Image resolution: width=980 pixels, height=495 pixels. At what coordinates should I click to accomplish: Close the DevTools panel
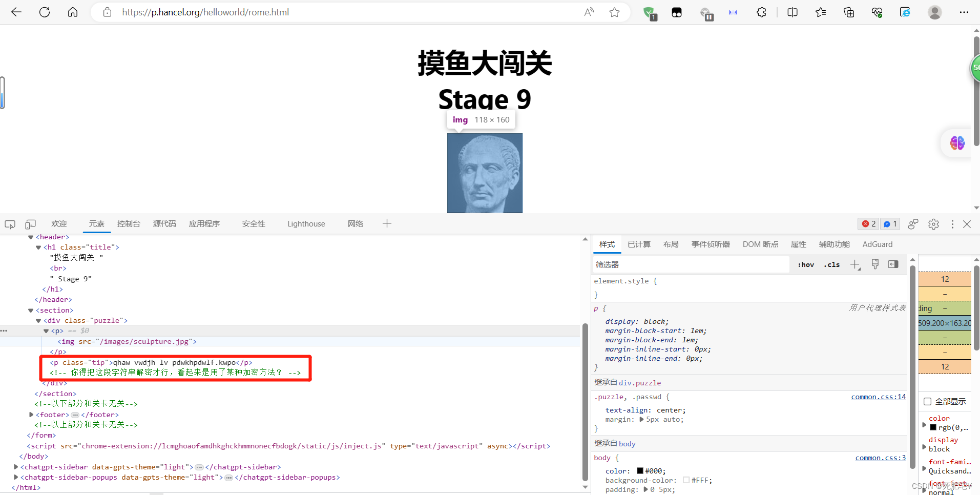[x=967, y=224]
